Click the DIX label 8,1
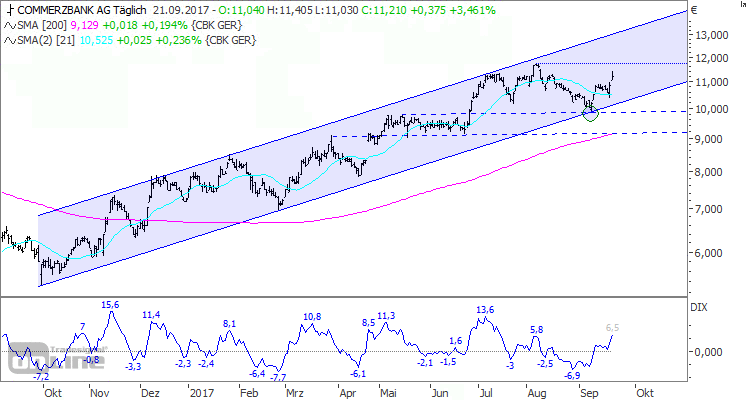Image resolution: width=746 pixels, height=400 pixels. tap(229, 324)
